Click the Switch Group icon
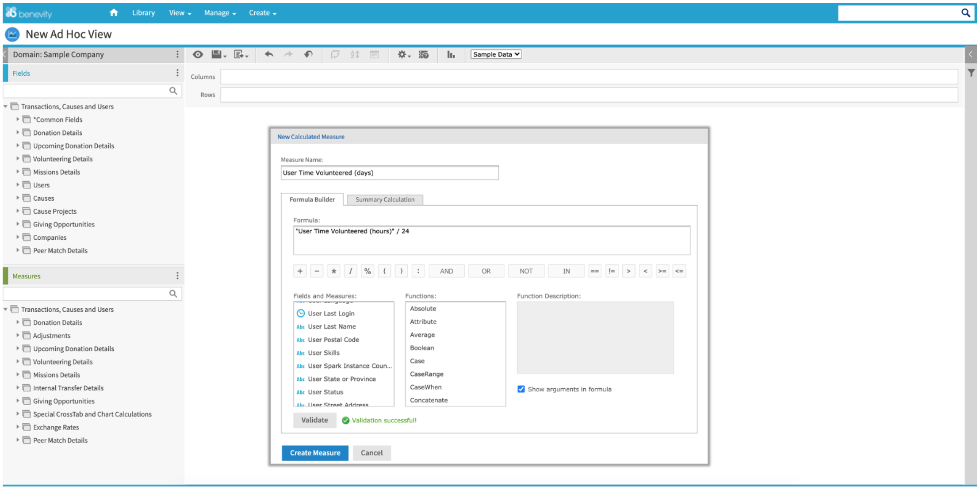 coord(335,54)
